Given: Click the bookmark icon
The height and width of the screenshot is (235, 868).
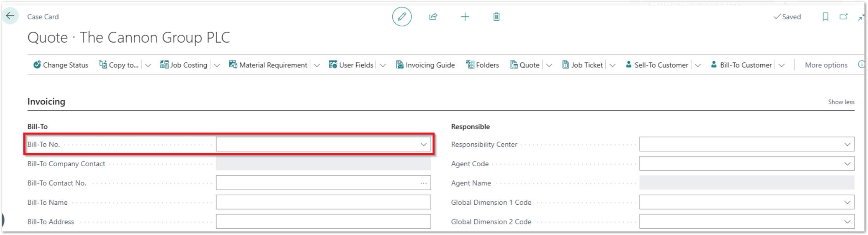Looking at the screenshot, I should pyautogui.click(x=825, y=17).
